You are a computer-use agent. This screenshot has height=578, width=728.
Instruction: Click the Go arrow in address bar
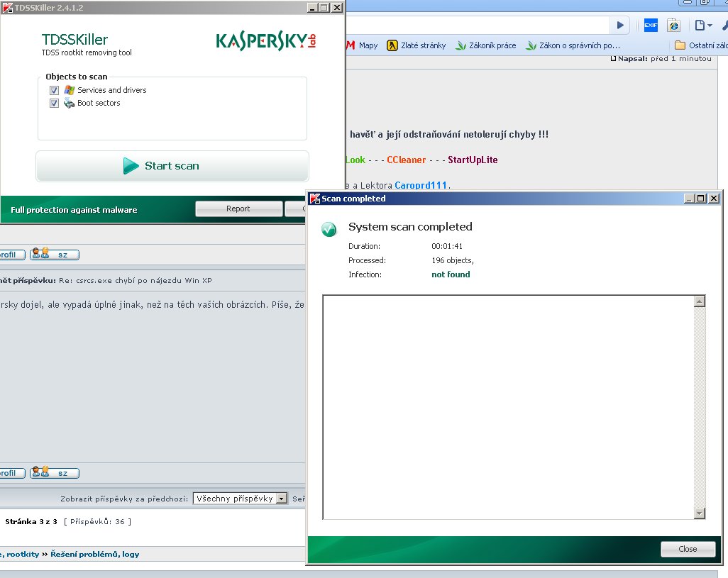[620, 26]
